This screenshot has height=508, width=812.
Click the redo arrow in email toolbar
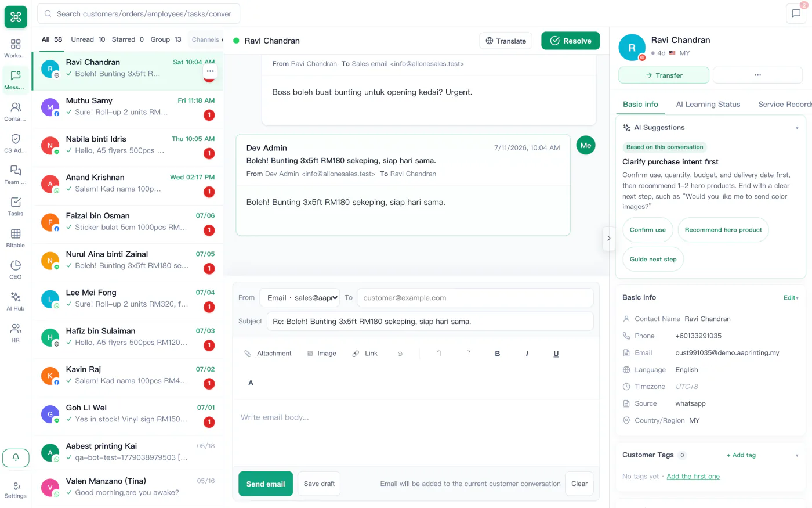click(468, 353)
